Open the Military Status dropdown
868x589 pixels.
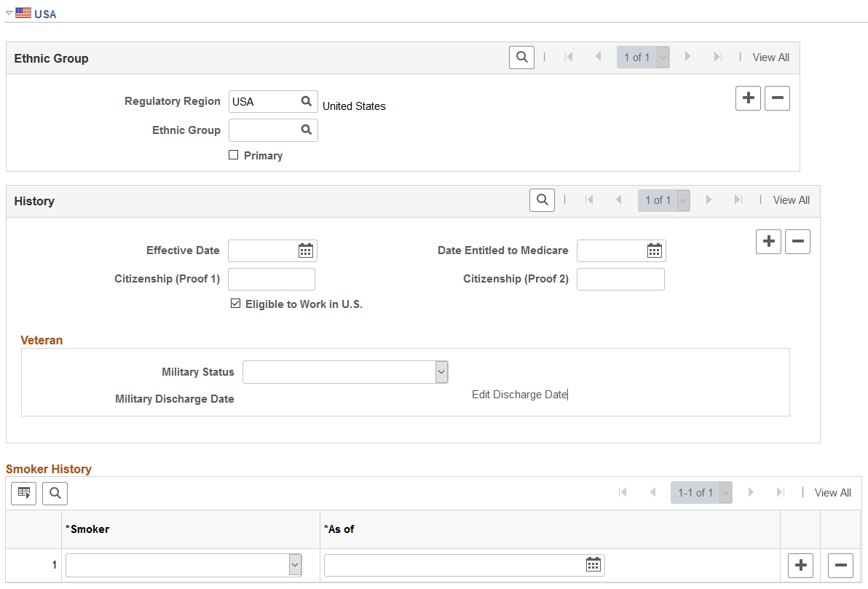(345, 372)
